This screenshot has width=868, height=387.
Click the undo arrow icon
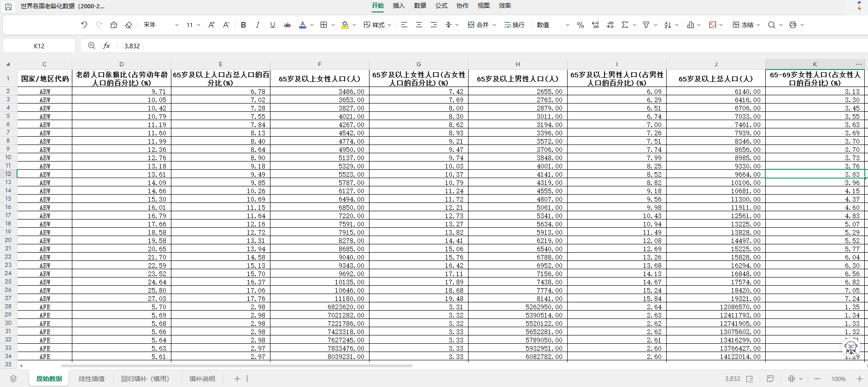[x=84, y=25]
